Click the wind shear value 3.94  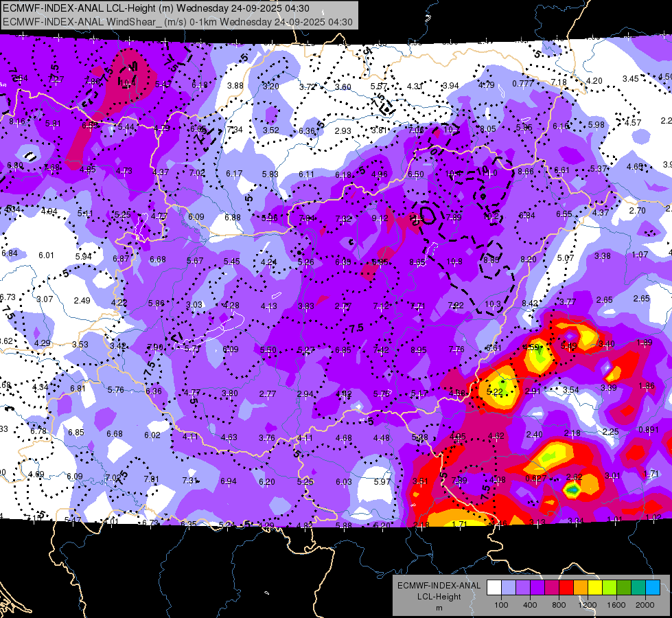450,86
